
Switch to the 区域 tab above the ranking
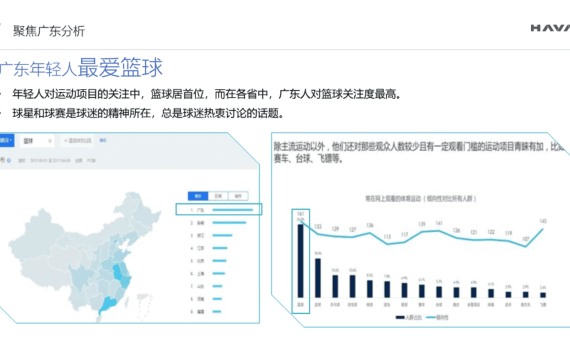pyautogui.click(x=218, y=196)
